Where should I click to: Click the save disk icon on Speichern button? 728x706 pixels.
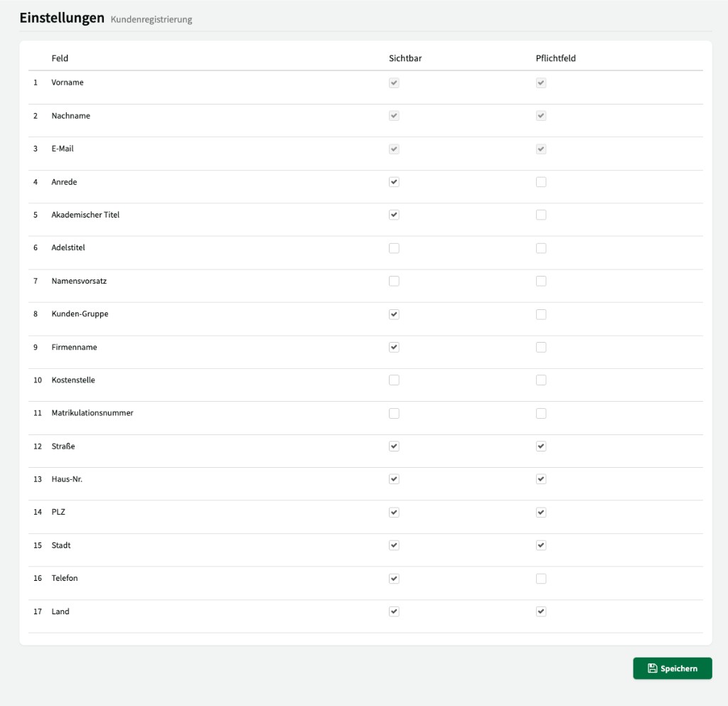[652, 668]
